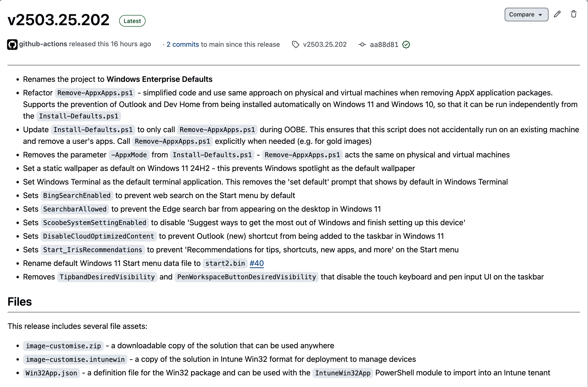588x387 pixels.
Task: Open commit aa88d81
Action: 384,45
